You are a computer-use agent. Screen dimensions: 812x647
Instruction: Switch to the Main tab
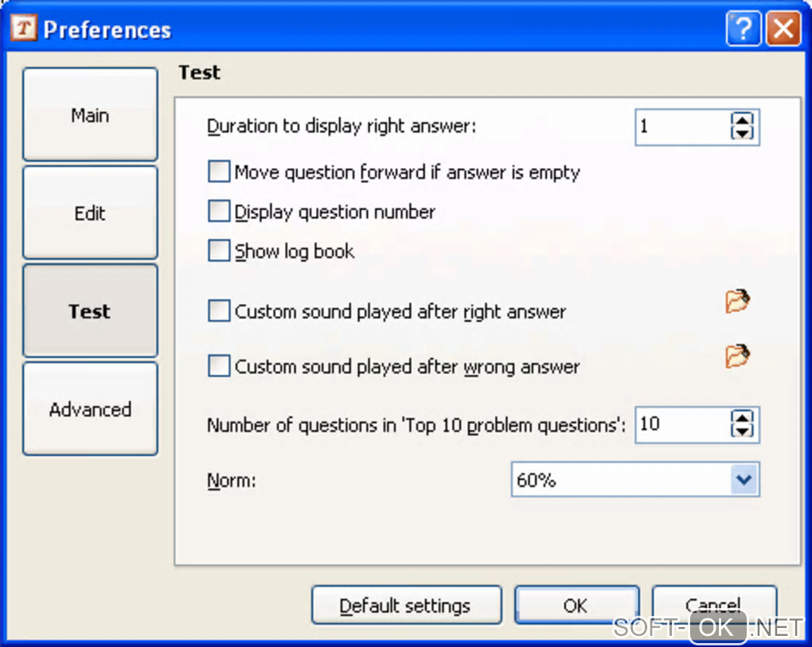(x=90, y=115)
